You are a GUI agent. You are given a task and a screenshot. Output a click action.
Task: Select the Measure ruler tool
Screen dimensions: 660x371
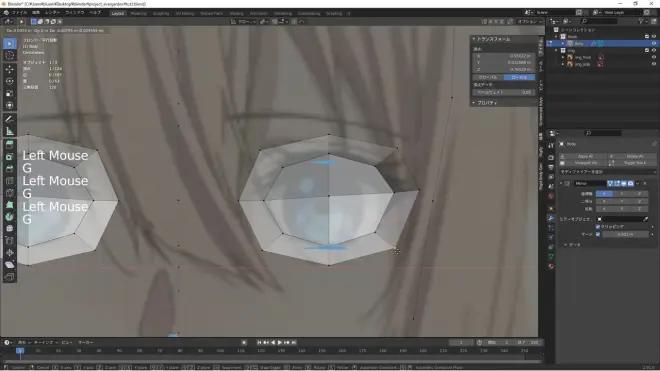[10, 132]
